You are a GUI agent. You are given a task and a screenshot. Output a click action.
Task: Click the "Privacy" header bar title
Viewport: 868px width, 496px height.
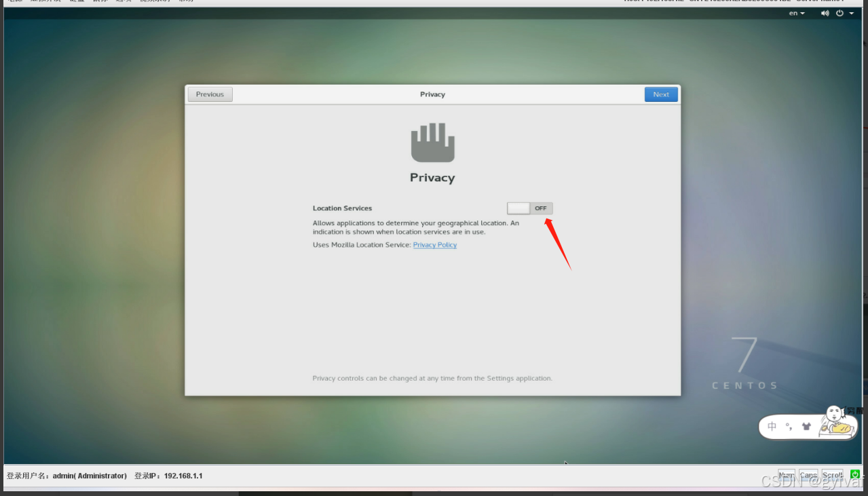[x=432, y=94]
